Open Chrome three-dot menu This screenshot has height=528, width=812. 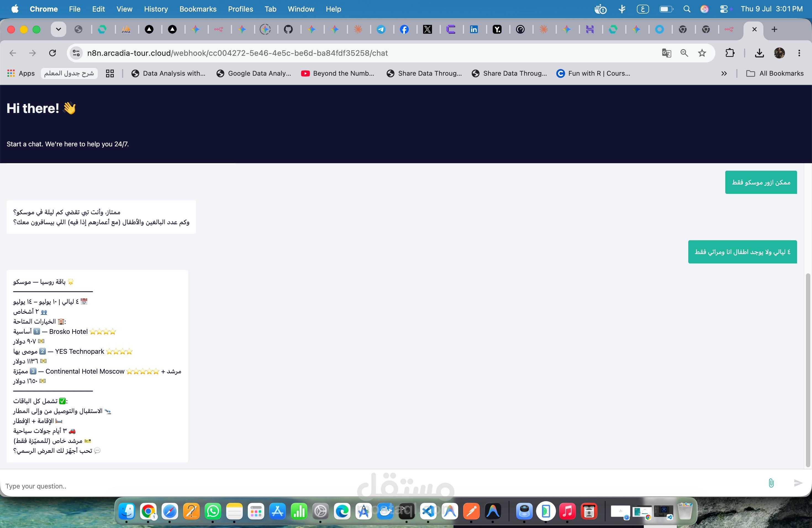coord(799,53)
